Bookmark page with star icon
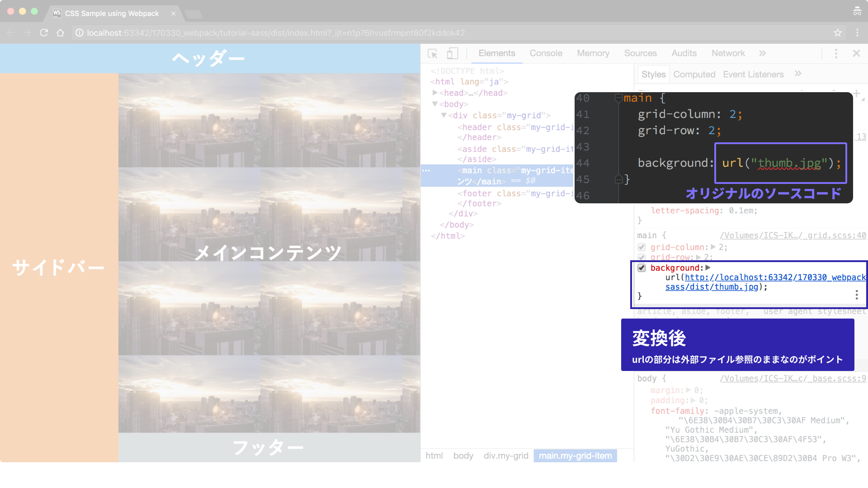868x488 pixels. tap(838, 33)
